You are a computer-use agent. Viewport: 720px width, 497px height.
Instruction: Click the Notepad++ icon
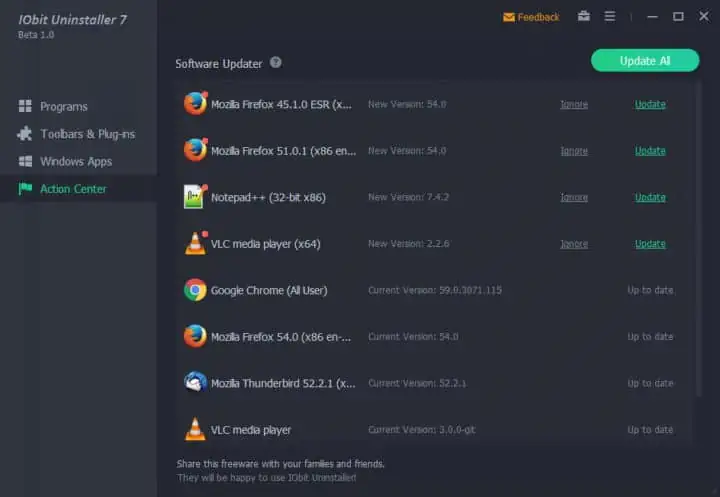(x=195, y=197)
